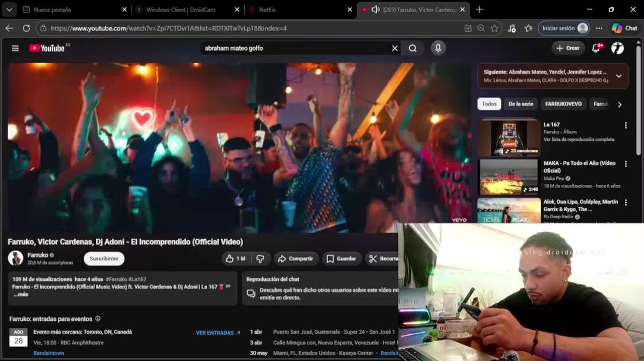Reload the page
644x361 pixels.
[x=26, y=28]
